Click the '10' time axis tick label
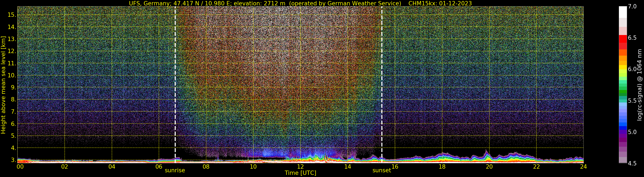The width and height of the screenshot is (644, 177). (x=253, y=166)
